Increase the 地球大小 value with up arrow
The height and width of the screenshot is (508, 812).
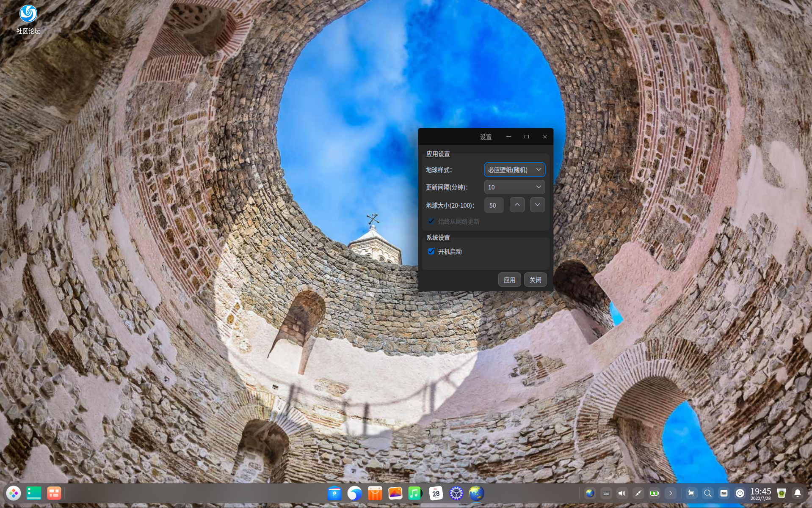[x=517, y=205]
